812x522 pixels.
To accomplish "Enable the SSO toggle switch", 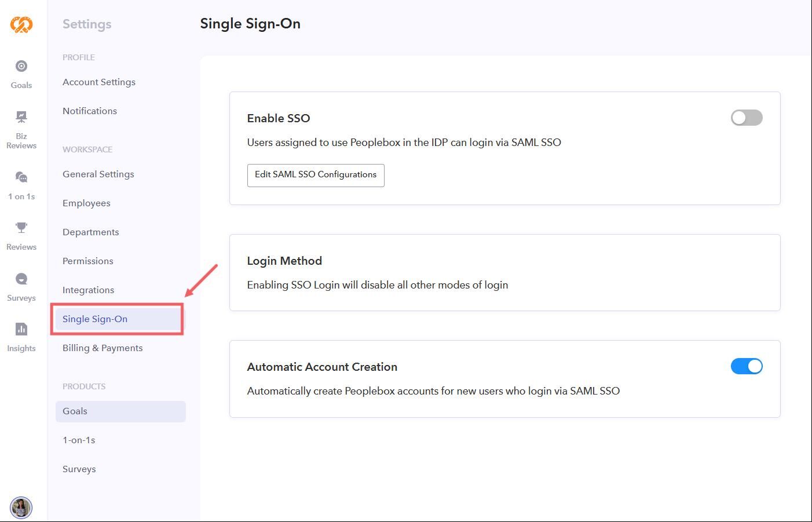I will (x=746, y=118).
